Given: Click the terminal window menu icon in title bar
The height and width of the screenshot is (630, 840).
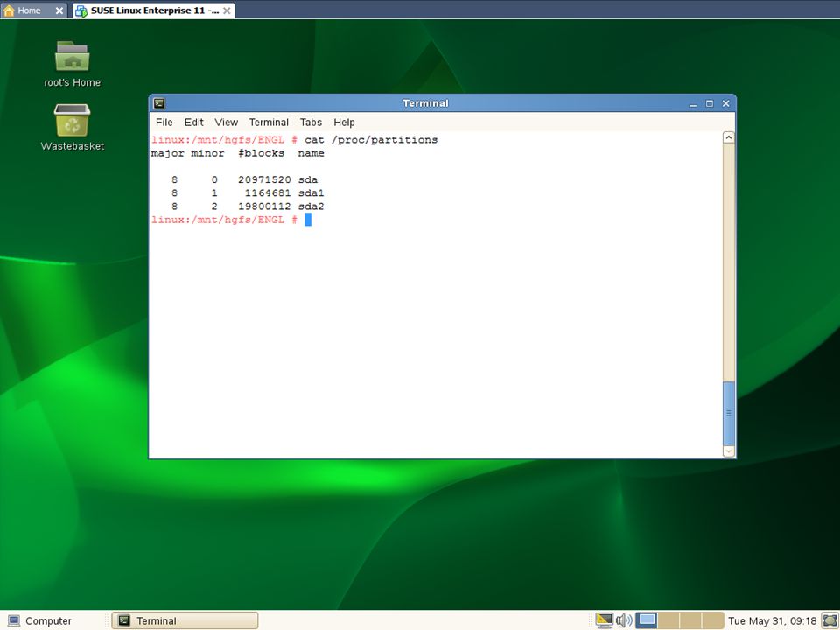Looking at the screenshot, I should point(159,103).
